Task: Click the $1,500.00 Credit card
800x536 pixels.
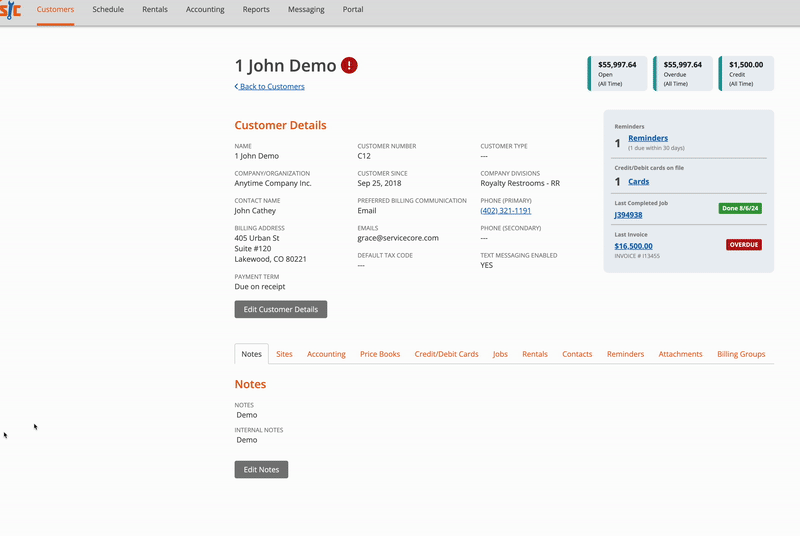Action: [746, 73]
